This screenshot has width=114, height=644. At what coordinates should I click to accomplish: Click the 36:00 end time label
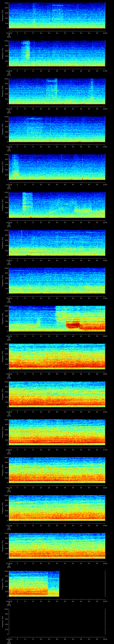pyautogui.click(x=105, y=639)
